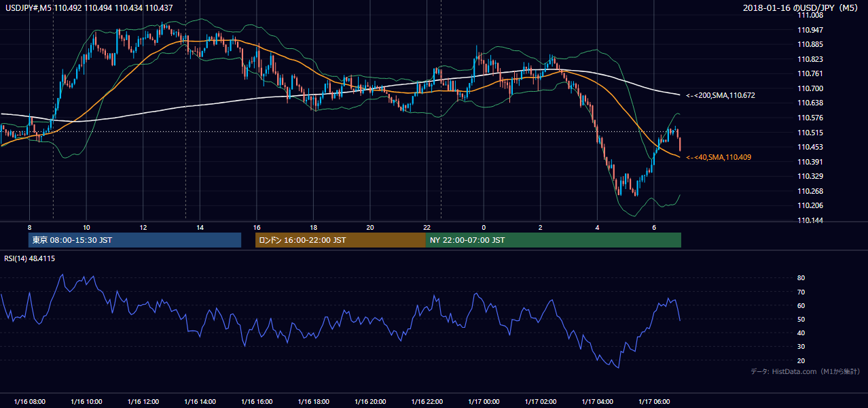Image resolution: width=868 pixels, height=408 pixels.
Task: Click the 110.823 price axis label
Action: (x=811, y=59)
